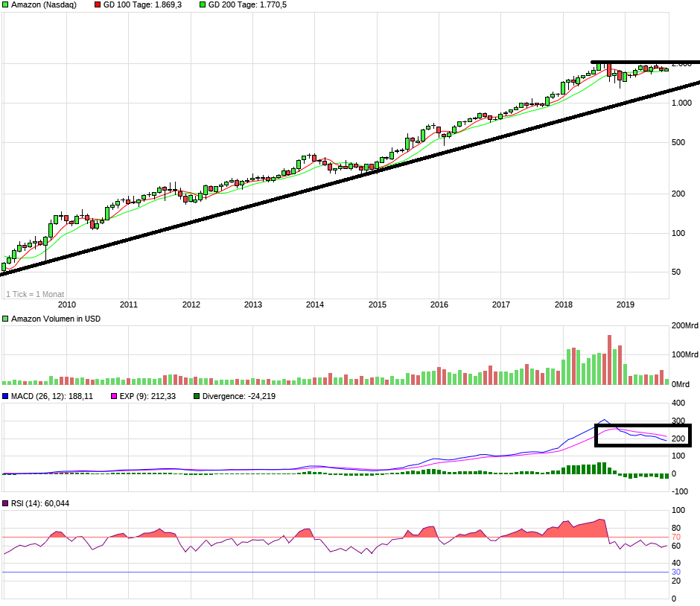The height and width of the screenshot is (606, 700).
Task: Click the blue MACD legend swatch
Action: pos(5,396)
